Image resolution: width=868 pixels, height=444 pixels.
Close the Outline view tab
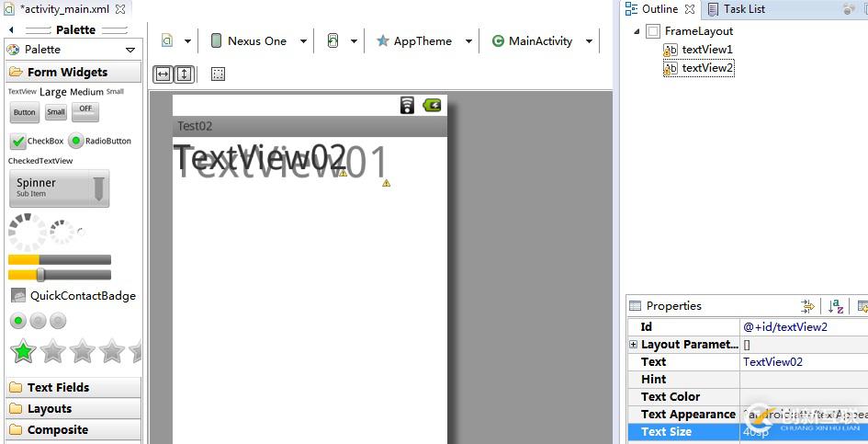point(690,9)
